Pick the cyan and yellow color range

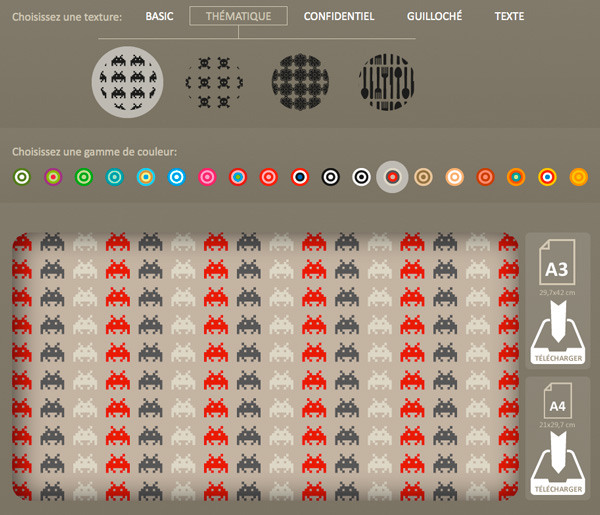coord(146,177)
